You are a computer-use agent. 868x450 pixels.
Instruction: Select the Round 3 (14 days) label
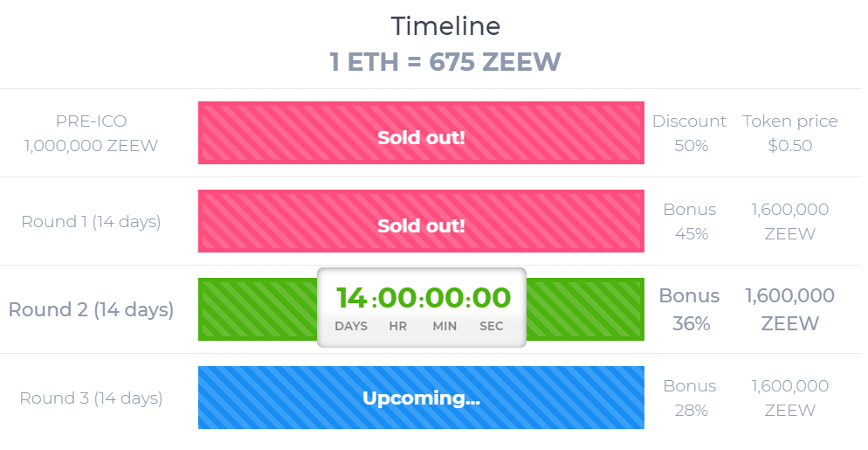[x=92, y=398]
